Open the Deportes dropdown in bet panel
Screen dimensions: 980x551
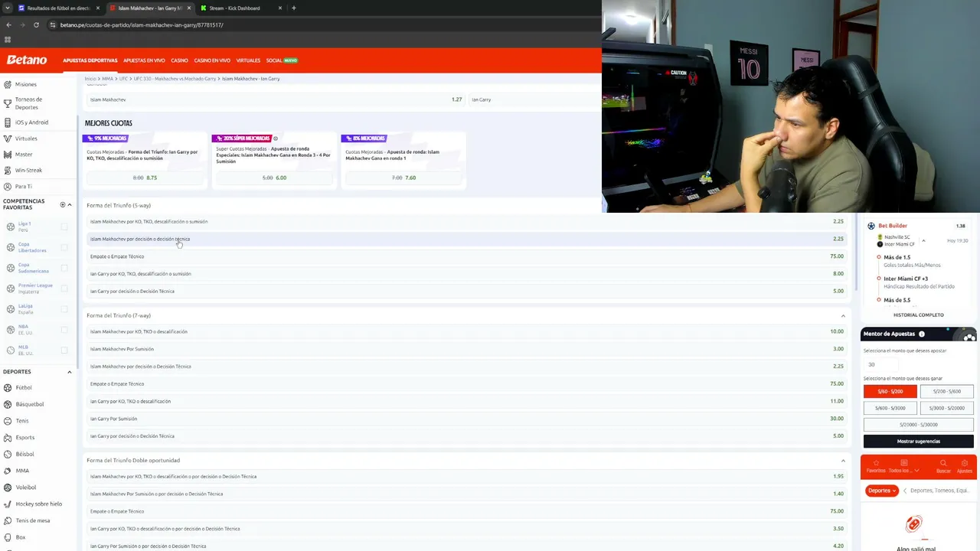pyautogui.click(x=882, y=491)
